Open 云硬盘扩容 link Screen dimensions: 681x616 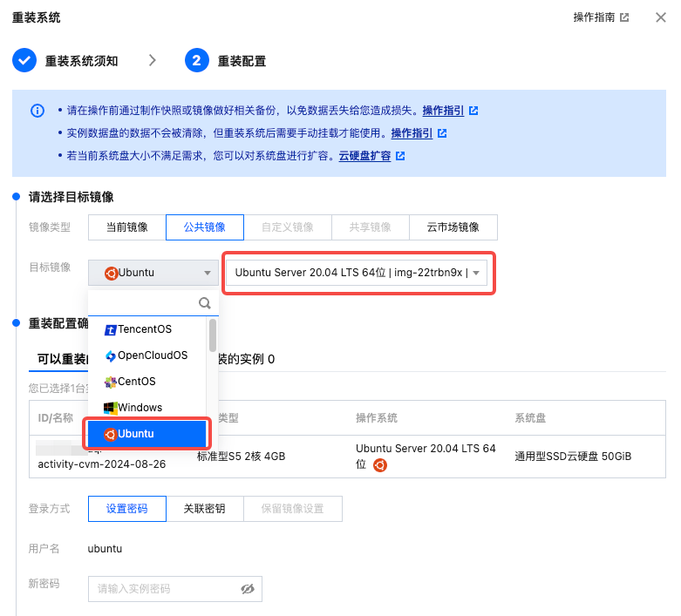(x=364, y=156)
